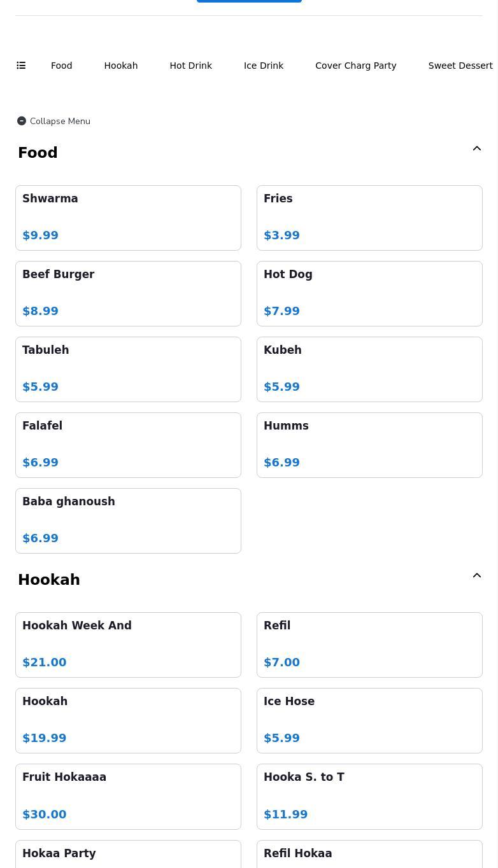Select the Fruit Hokaaaa item
The image size is (498, 868).
128,796
